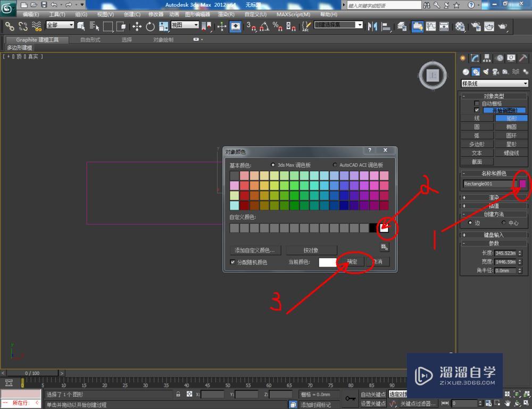This screenshot has width=532, height=409.
Task: Activate the Select and Move tool
Action: [137, 27]
